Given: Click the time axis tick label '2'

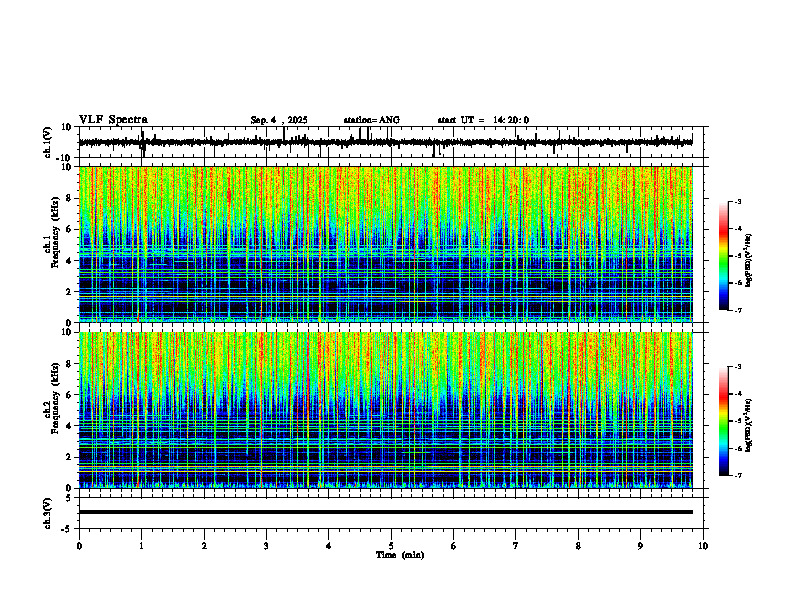Looking at the screenshot, I should click(x=204, y=546).
